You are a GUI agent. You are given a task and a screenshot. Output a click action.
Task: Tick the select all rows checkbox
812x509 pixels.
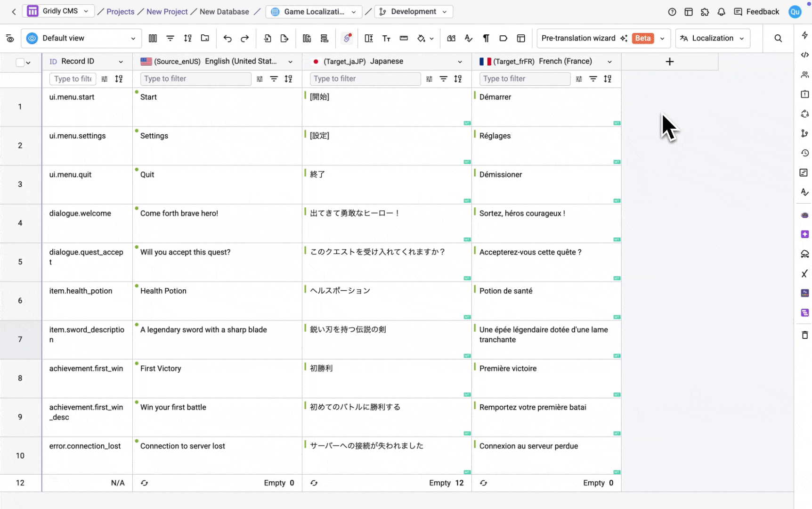20,62
